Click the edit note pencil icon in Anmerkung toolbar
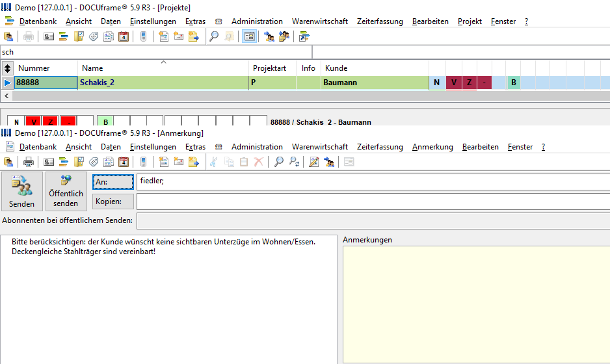 (314, 162)
